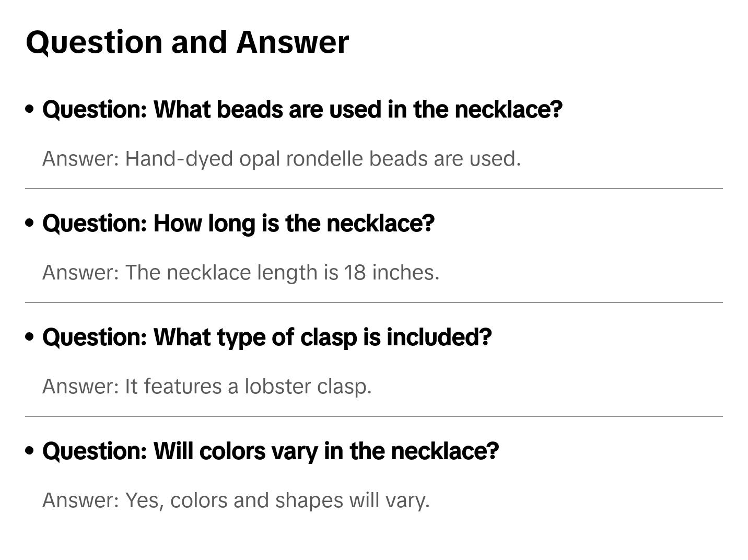This screenshot has height=560, width=748.
Task: Click the word 'Yes' in last answer
Action: 139,500
